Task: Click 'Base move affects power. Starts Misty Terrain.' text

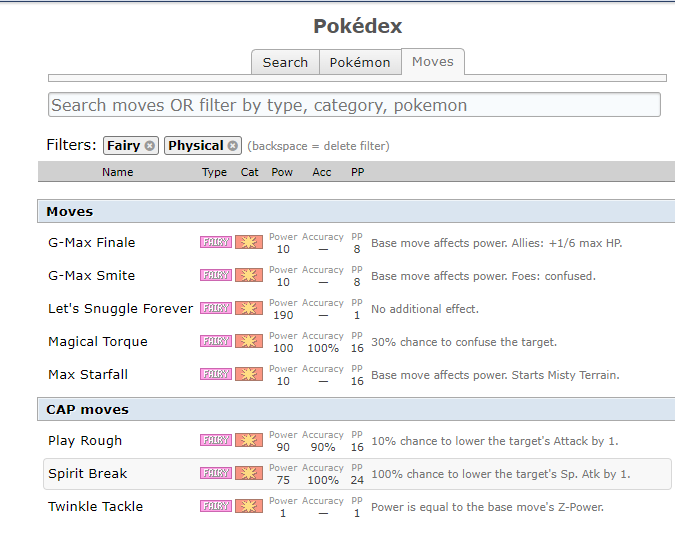Action: 495,375
